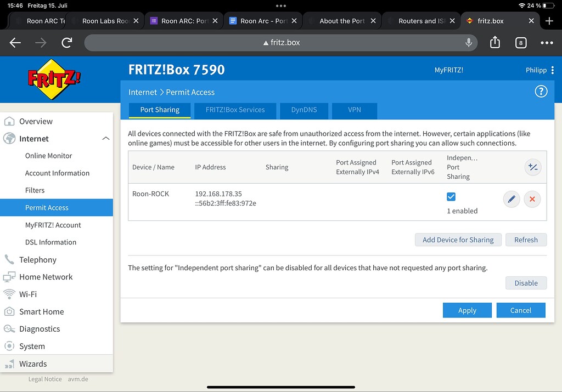Open the tab overview showing 8 tabs

tap(521, 43)
